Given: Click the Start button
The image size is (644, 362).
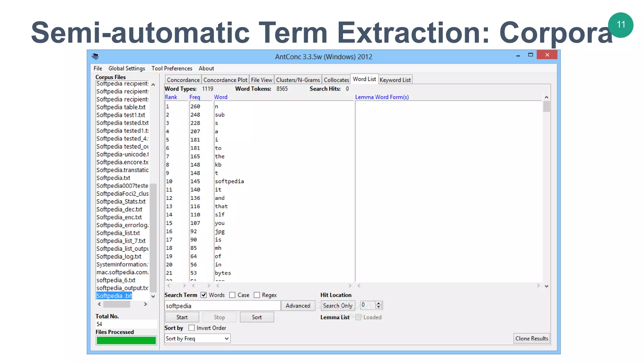Looking at the screenshot, I should 182,317.
